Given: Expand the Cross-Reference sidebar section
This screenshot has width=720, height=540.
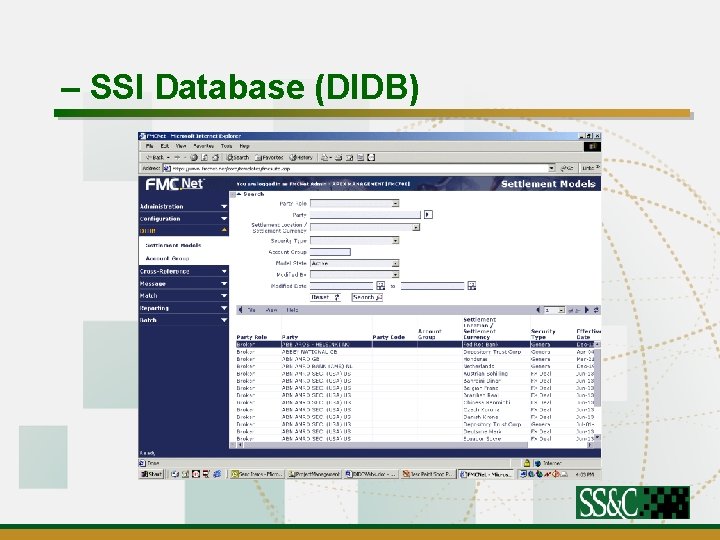Looking at the screenshot, I should 184,271.
